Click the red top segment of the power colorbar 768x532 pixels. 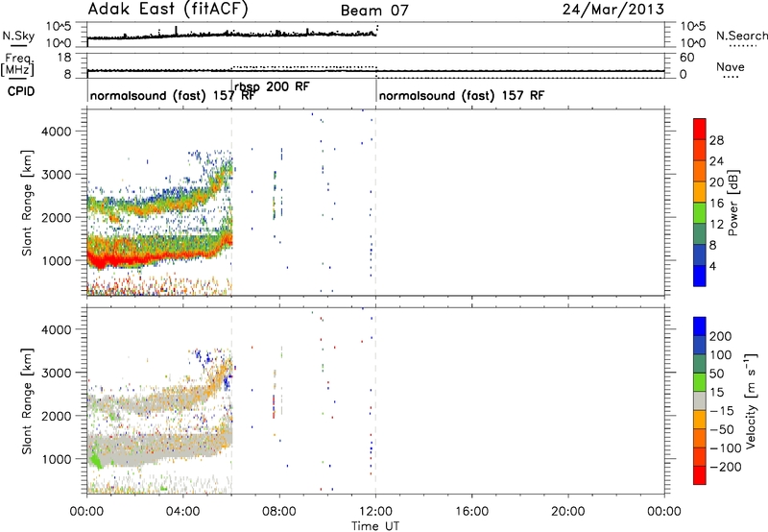pyautogui.click(x=700, y=130)
